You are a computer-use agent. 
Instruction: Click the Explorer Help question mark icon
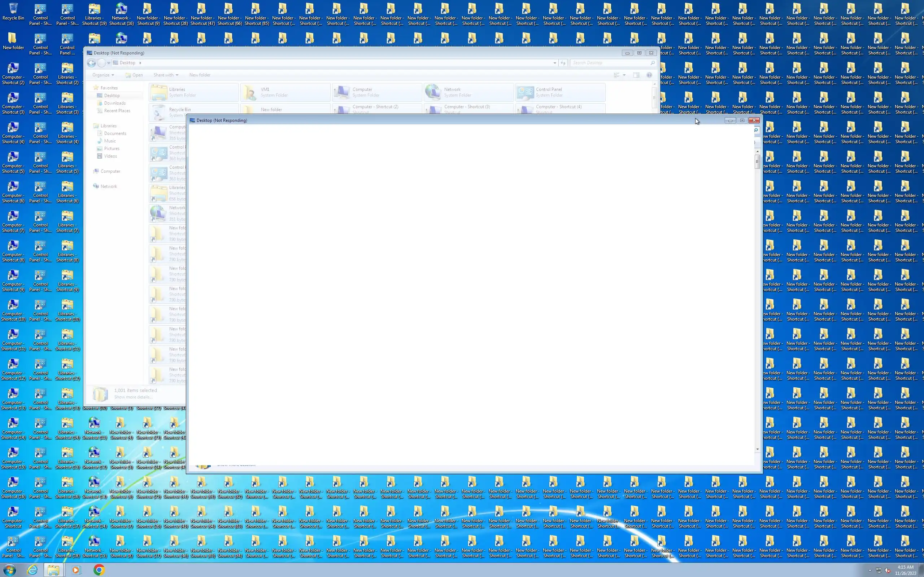pyautogui.click(x=649, y=75)
